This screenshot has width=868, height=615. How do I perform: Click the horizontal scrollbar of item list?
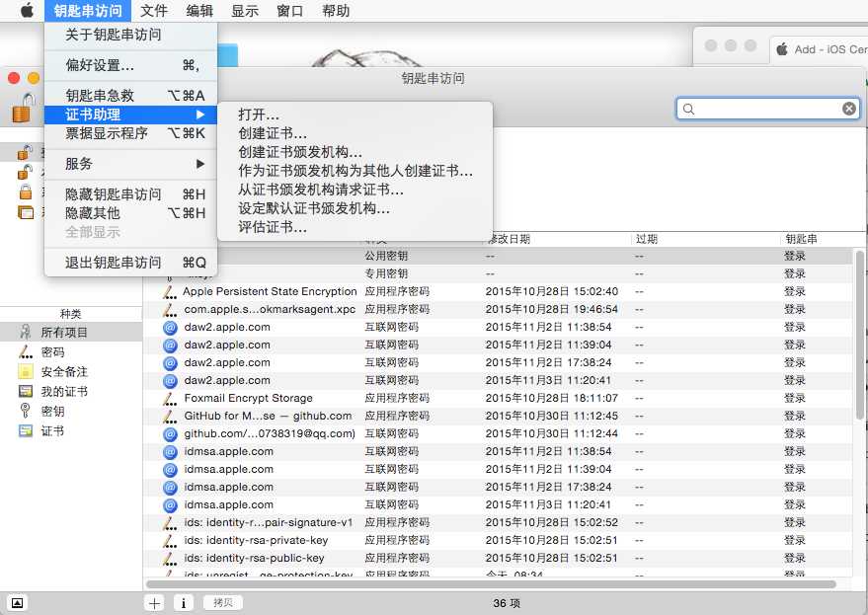[491, 584]
